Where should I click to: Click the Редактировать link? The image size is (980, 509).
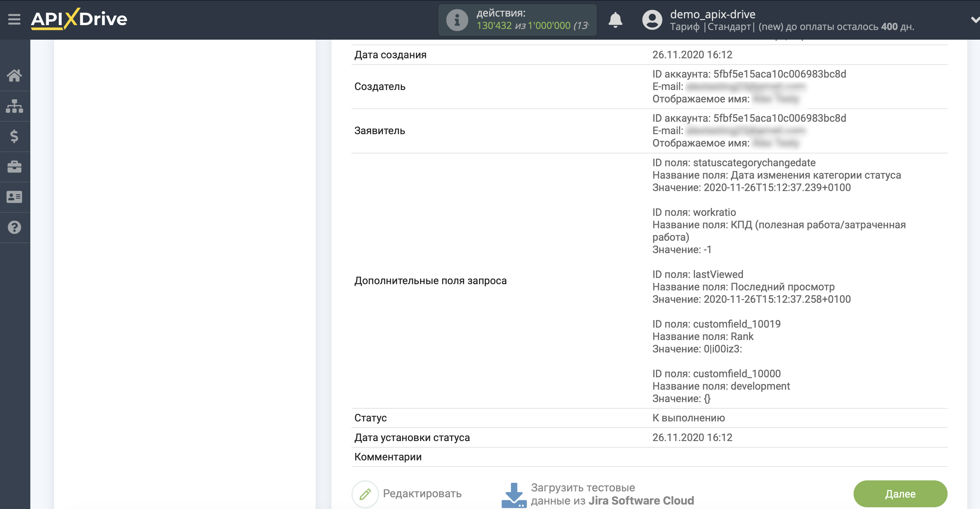(422, 494)
